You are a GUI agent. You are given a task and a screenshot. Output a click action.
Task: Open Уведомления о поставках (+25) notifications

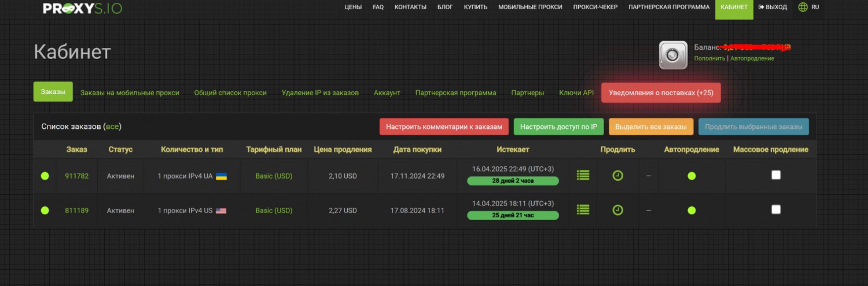pyautogui.click(x=661, y=93)
